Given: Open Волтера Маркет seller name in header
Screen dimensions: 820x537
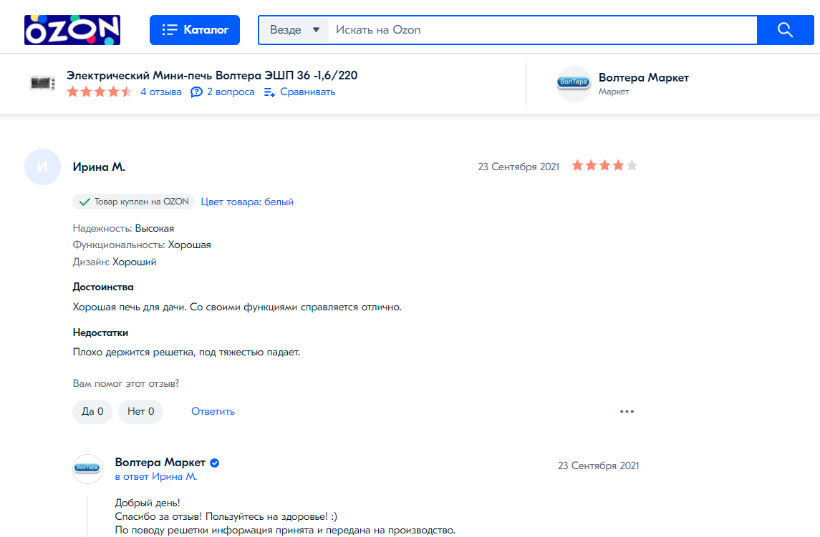Looking at the screenshot, I should click(643, 77).
